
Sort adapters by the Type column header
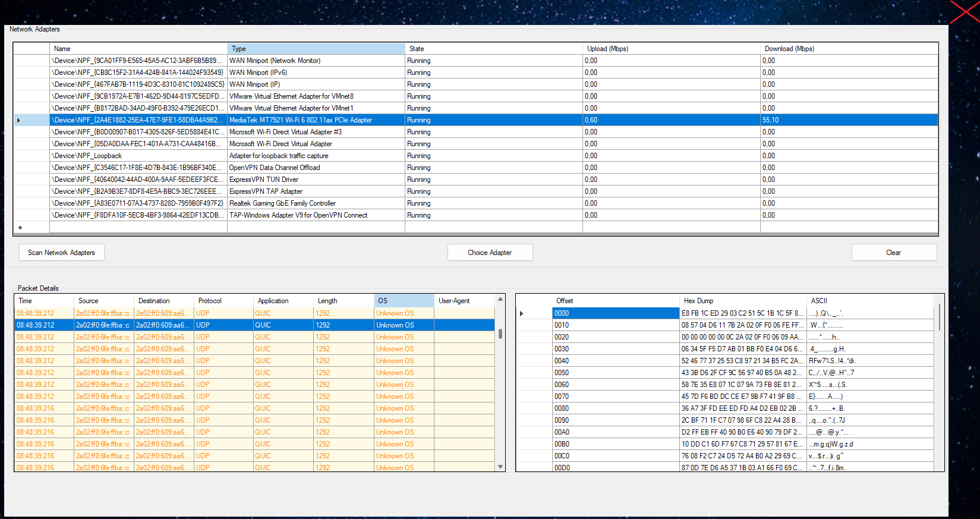[x=316, y=49]
